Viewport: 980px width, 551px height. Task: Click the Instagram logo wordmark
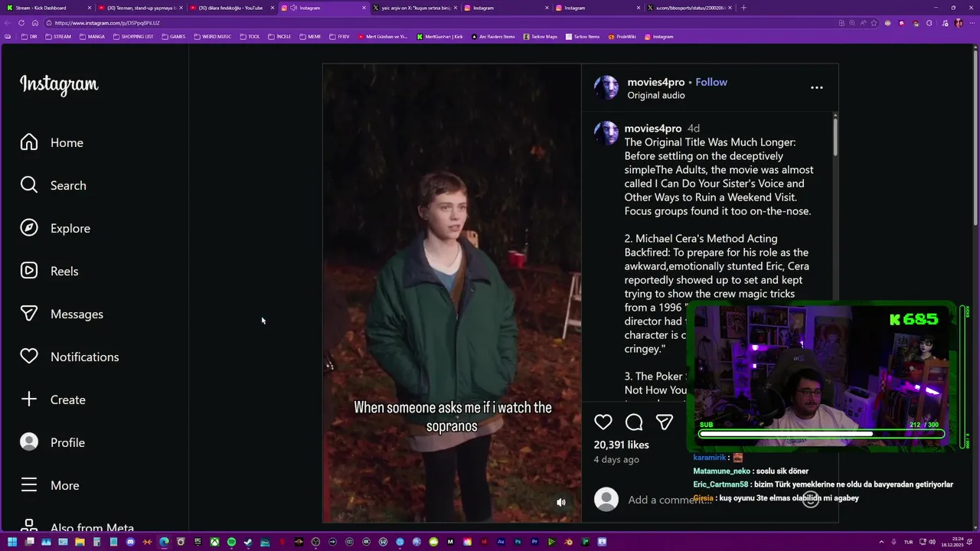click(59, 84)
